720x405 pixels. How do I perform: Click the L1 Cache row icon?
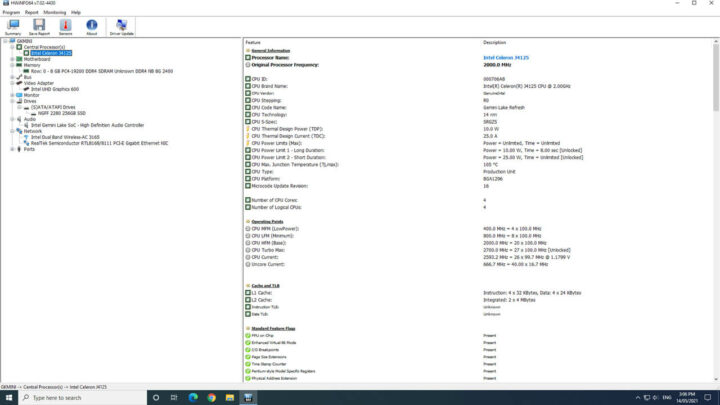point(248,293)
